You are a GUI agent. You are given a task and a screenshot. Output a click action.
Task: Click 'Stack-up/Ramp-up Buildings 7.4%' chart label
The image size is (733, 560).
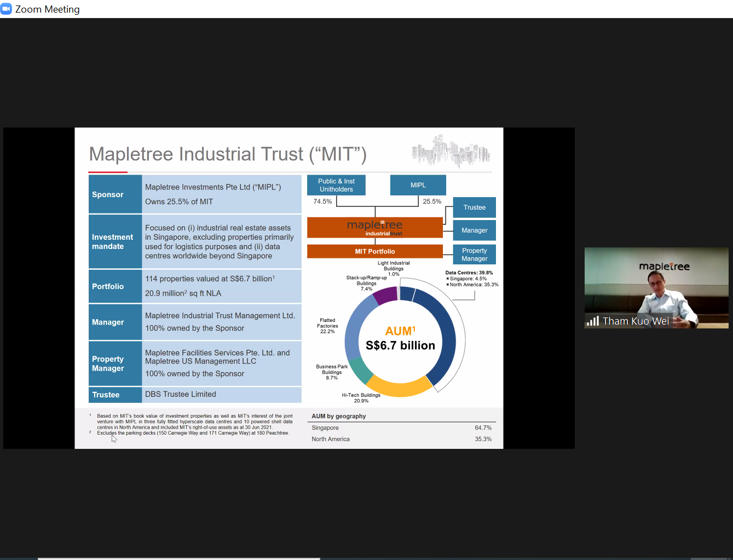(366, 283)
